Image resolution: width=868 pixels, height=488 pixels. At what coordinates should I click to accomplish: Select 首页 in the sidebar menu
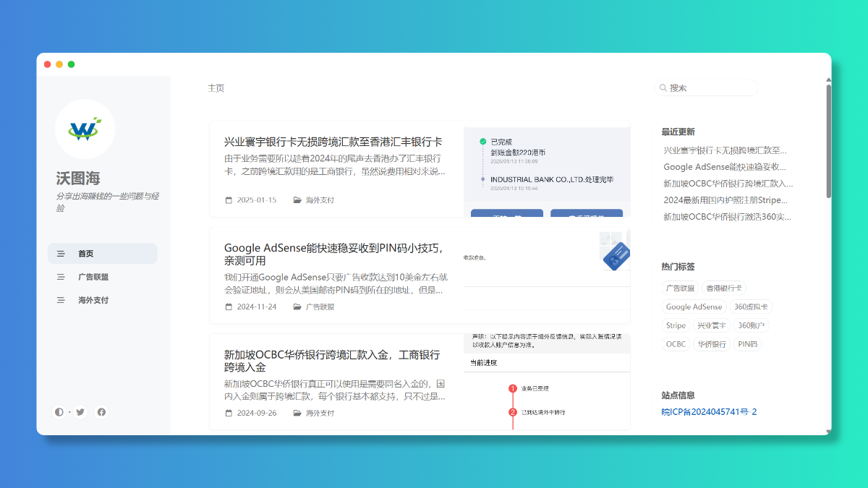coord(103,254)
